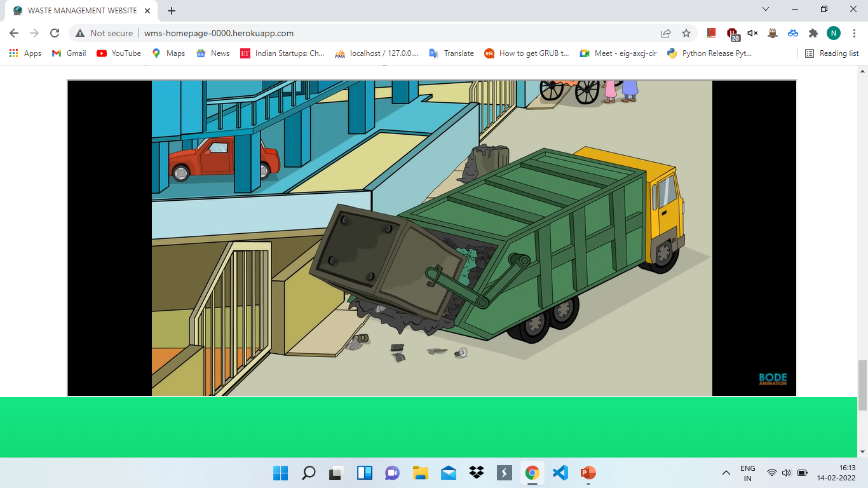Screen dimensions: 868x488
Task: Open the battery status tray icon
Action: click(x=802, y=473)
